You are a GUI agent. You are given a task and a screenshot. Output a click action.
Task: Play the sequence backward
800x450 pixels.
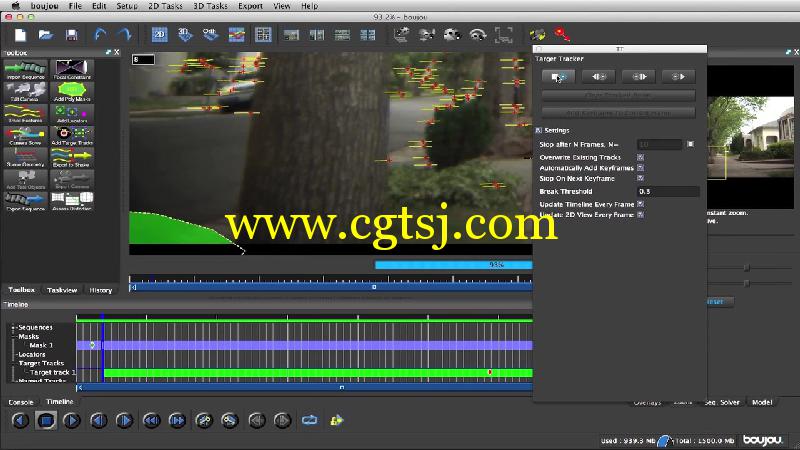(x=20, y=421)
